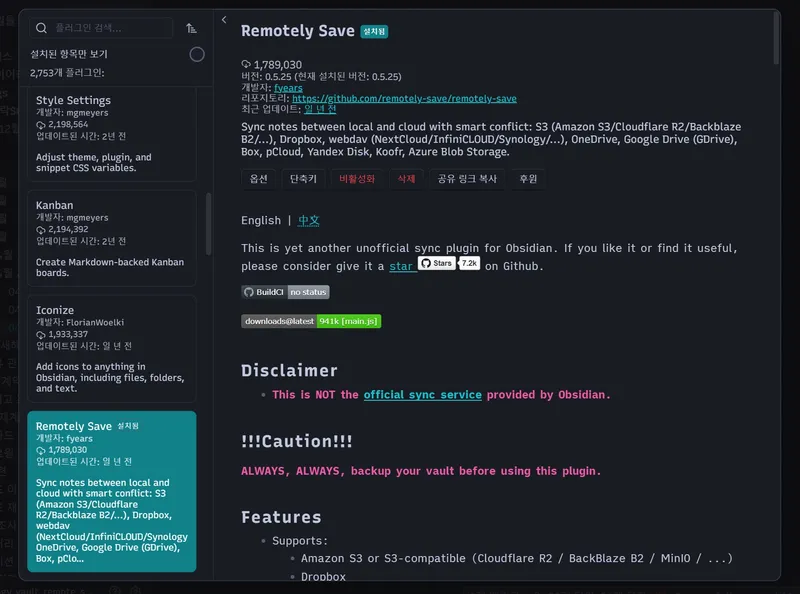Disable plugin with 비활성화 button
Image resolution: width=800 pixels, height=594 pixels.
click(357, 179)
